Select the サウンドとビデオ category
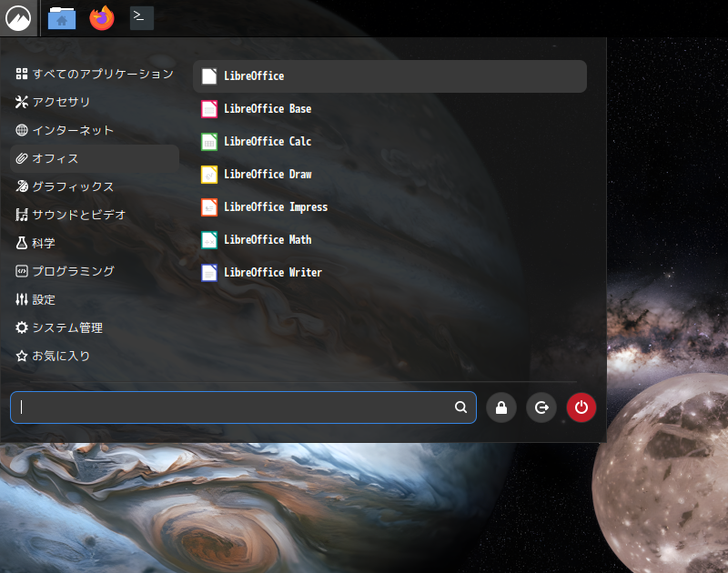728x573 pixels. tap(95, 215)
